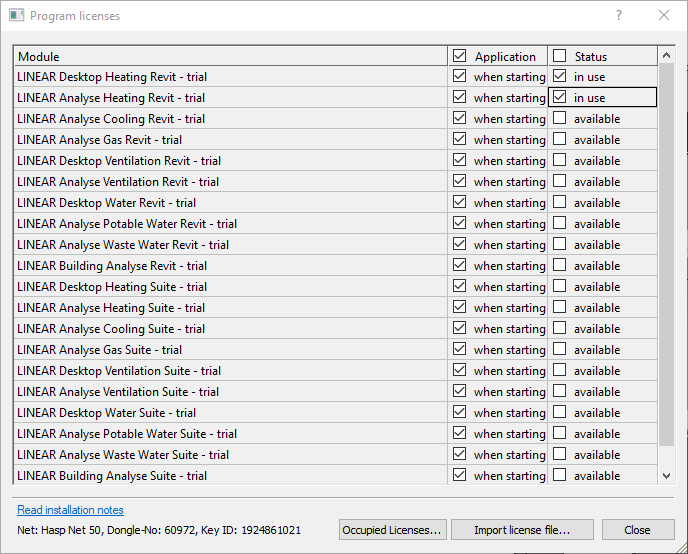This screenshot has height=554, width=688.
Task: Open the Read installation notes link
Action: pos(70,510)
